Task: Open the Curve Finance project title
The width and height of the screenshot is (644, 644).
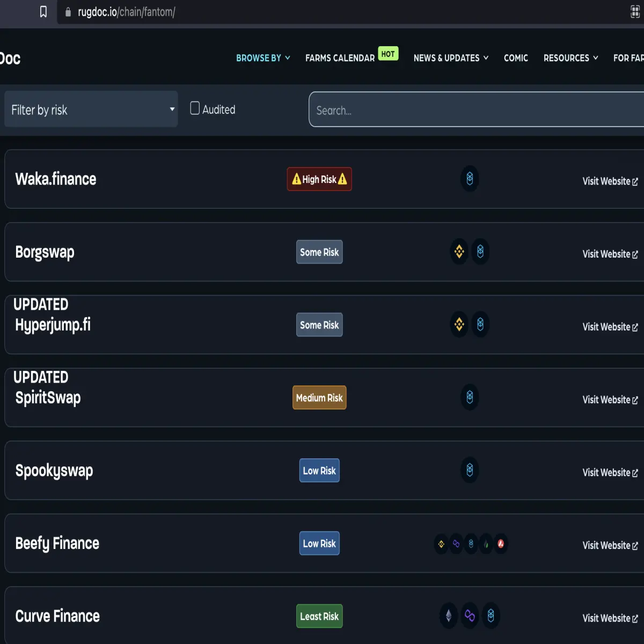Action: tap(57, 616)
